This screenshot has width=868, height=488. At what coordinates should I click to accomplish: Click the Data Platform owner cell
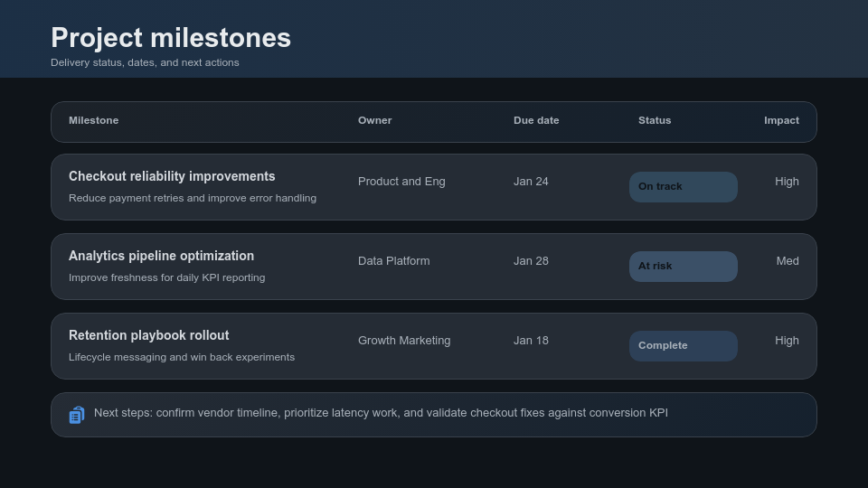393,261
